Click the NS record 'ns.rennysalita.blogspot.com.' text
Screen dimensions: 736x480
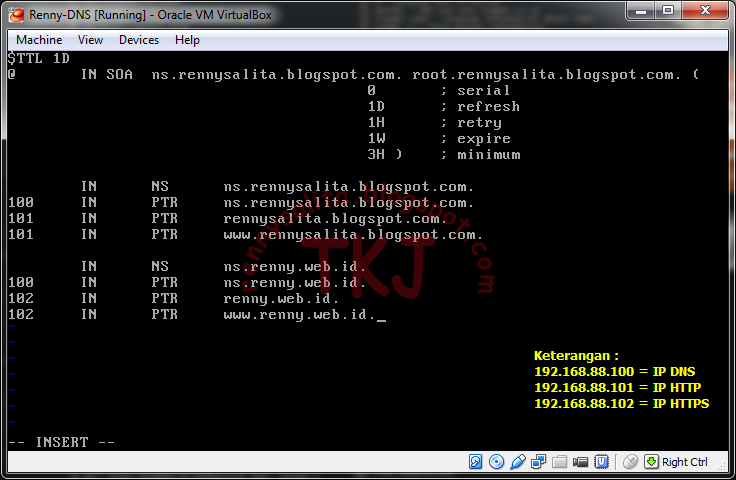coord(349,187)
